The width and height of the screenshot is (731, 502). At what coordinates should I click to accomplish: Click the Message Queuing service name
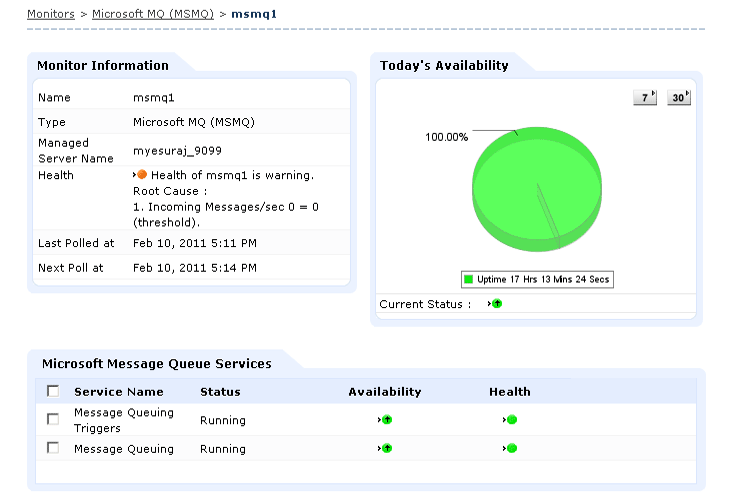124,449
